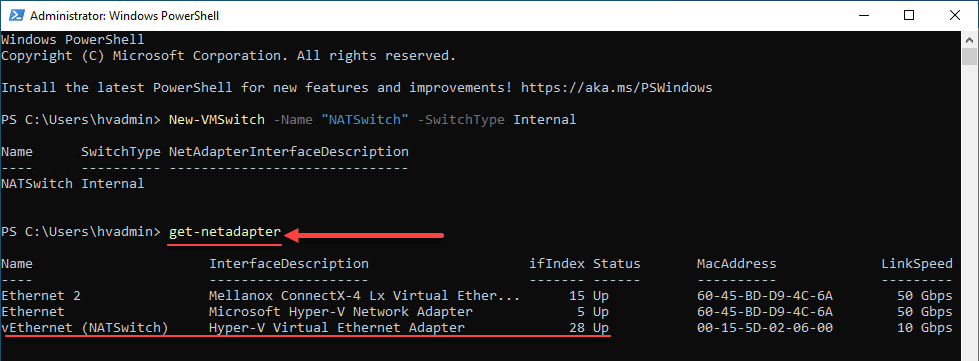Image resolution: width=979 pixels, height=361 pixels.
Task: Click the New-VMSwitch command text
Action: pos(217,119)
